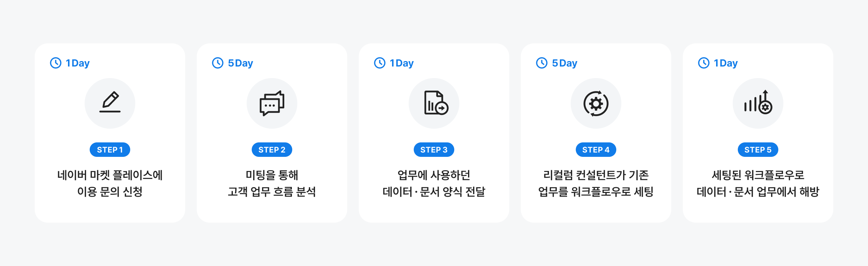Screen dimensions: 868x266
Task: Click the gear workflow setup icon
Action: tap(596, 103)
